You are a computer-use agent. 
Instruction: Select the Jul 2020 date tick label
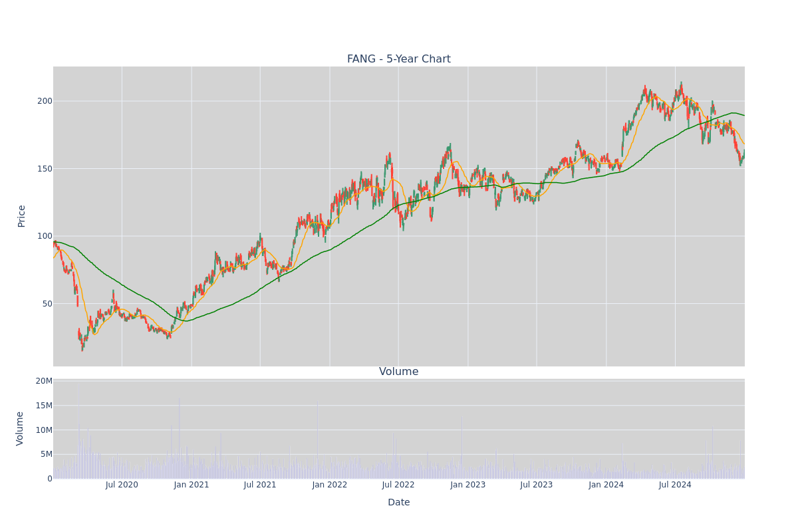[122, 485]
